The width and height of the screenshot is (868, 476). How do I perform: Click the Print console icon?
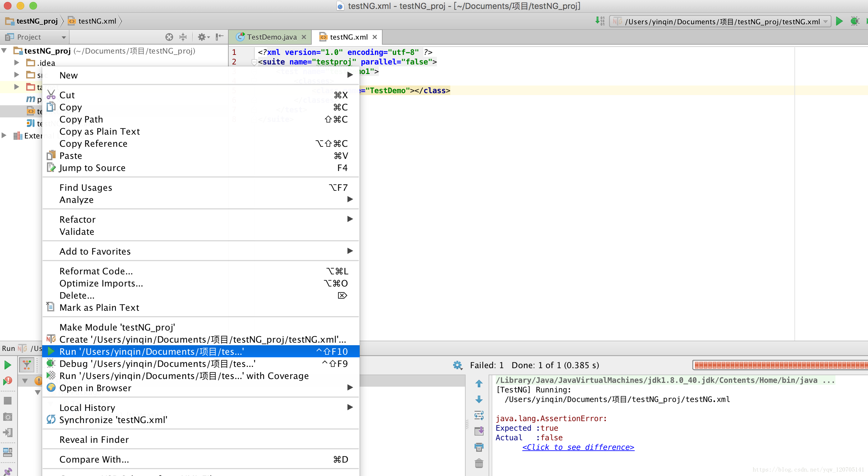tap(479, 447)
